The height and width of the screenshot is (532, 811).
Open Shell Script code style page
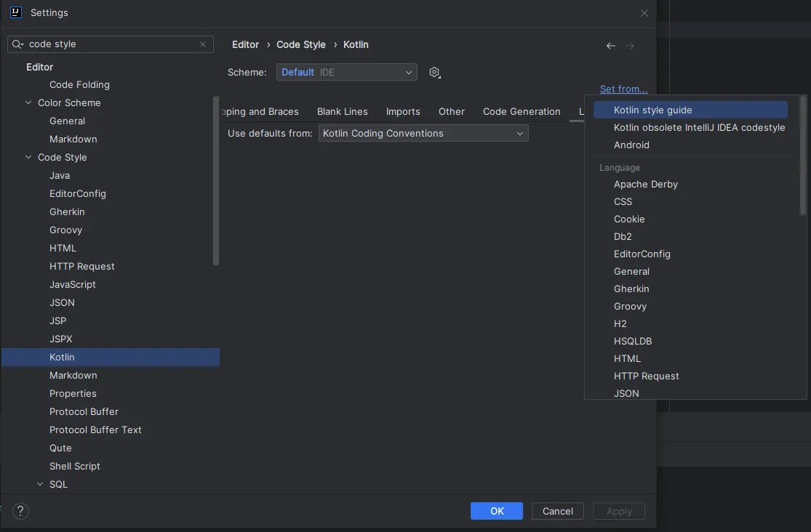pyautogui.click(x=110, y=466)
